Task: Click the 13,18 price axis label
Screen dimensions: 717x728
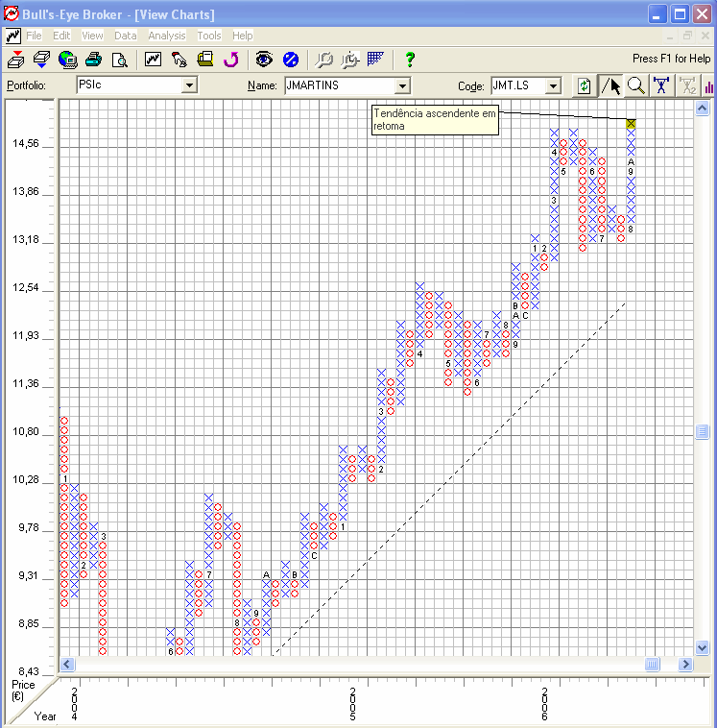Action: point(26,239)
